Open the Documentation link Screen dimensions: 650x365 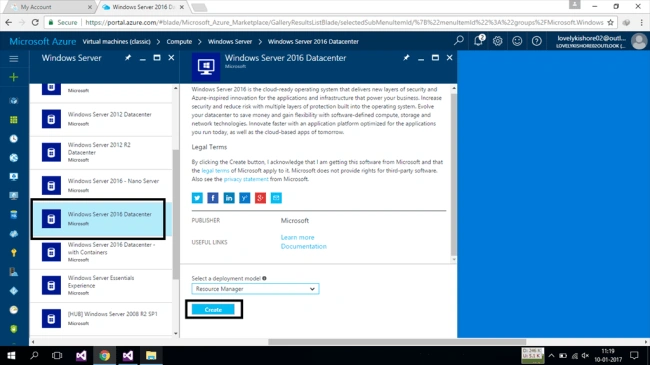tap(303, 246)
